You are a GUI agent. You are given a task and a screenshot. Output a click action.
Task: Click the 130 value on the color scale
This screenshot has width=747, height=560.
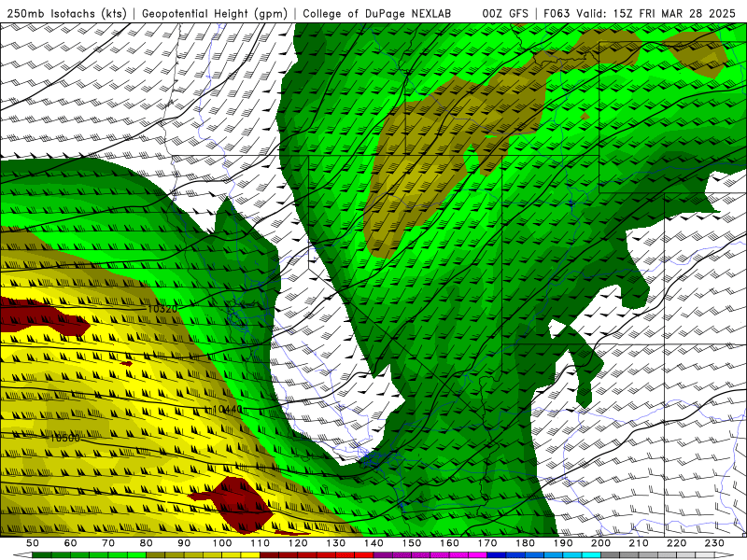pyautogui.click(x=336, y=543)
